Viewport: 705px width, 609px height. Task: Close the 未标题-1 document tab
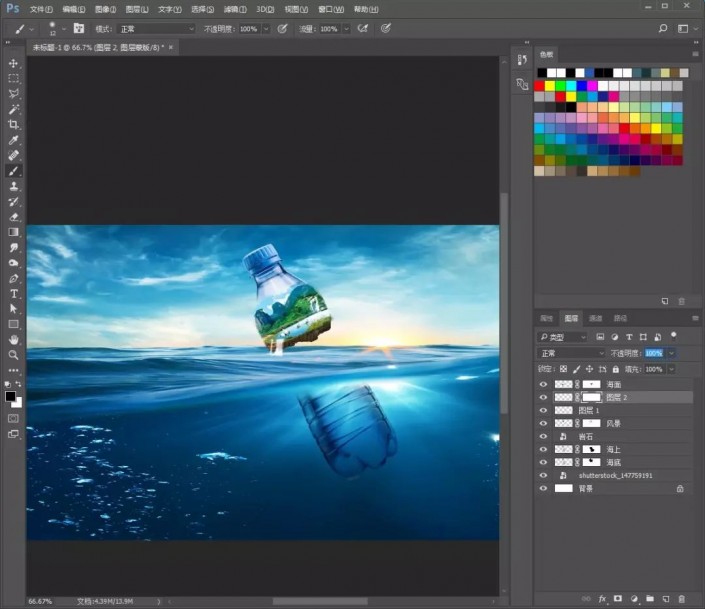(171, 47)
